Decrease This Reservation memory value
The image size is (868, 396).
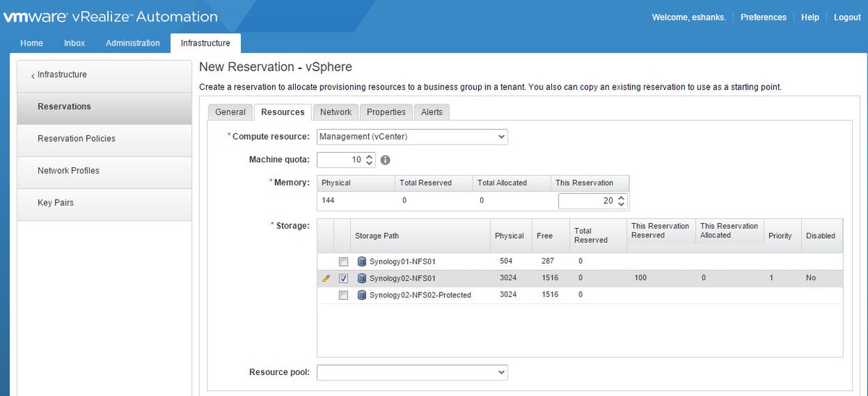point(621,205)
